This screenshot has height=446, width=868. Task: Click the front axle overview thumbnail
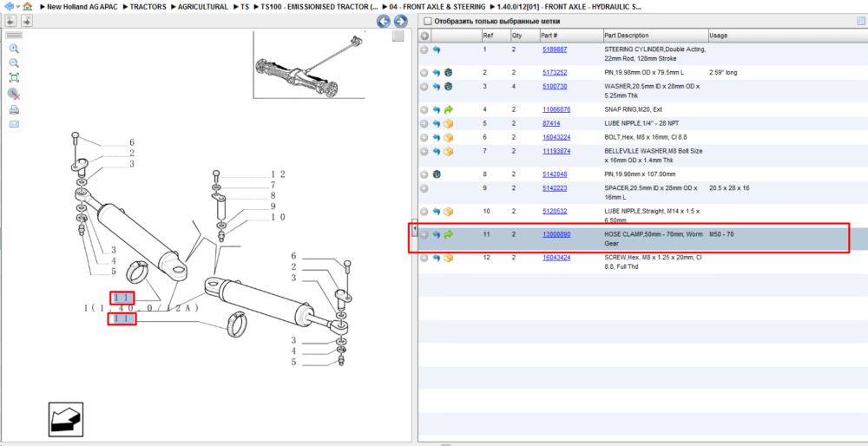click(310, 65)
